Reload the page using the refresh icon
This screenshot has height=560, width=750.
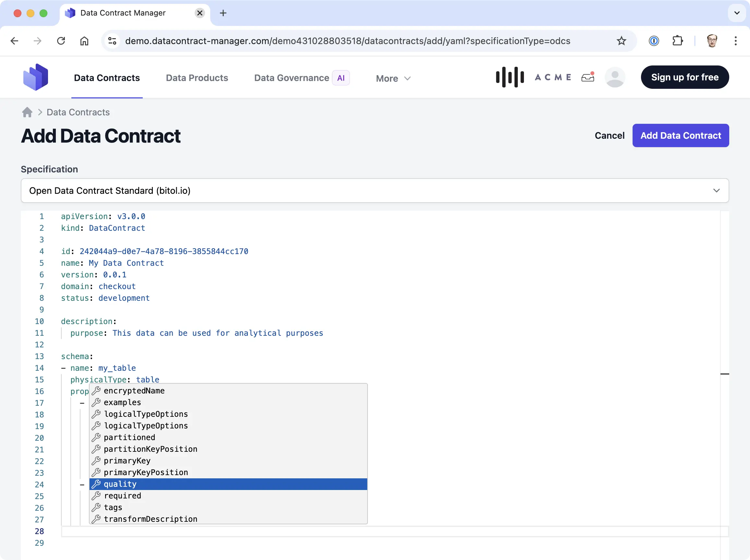click(61, 41)
